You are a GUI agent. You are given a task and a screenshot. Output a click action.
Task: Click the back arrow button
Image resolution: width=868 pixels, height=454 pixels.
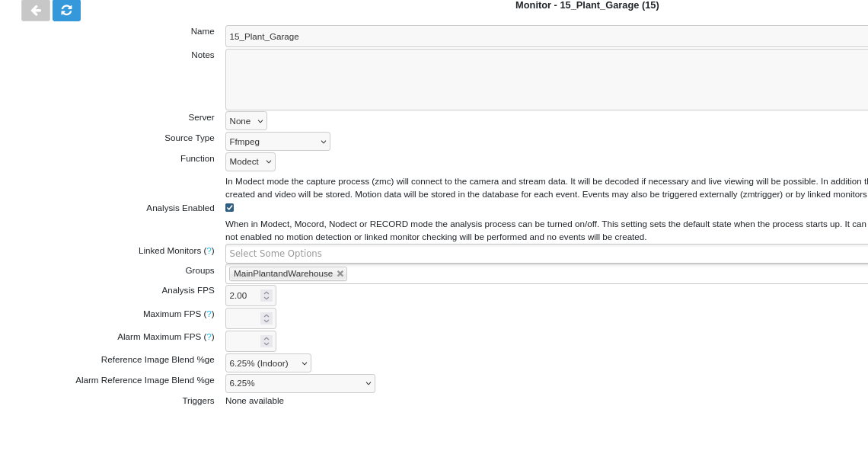coord(36,10)
